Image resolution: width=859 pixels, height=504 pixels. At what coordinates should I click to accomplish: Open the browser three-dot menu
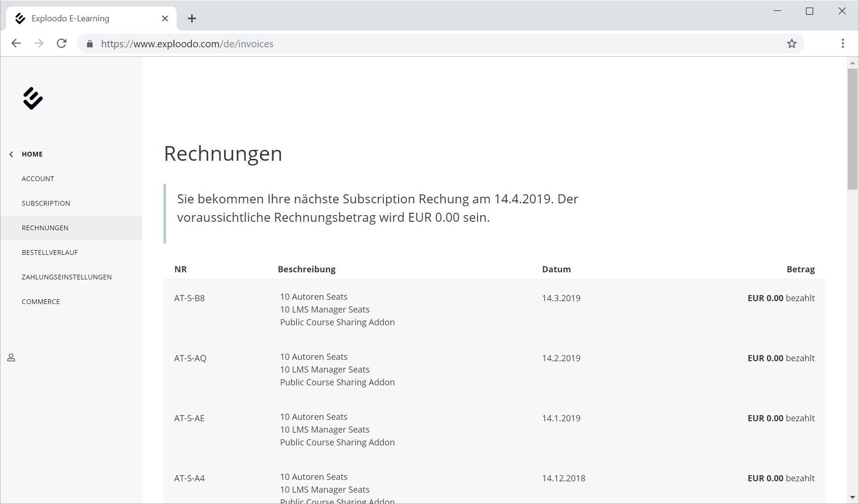click(x=842, y=43)
